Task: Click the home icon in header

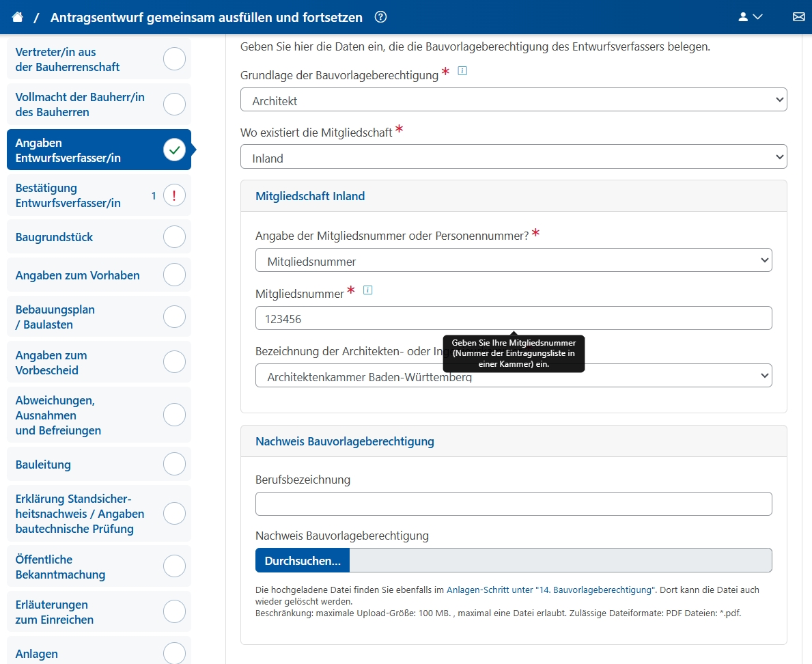Action: point(18,17)
